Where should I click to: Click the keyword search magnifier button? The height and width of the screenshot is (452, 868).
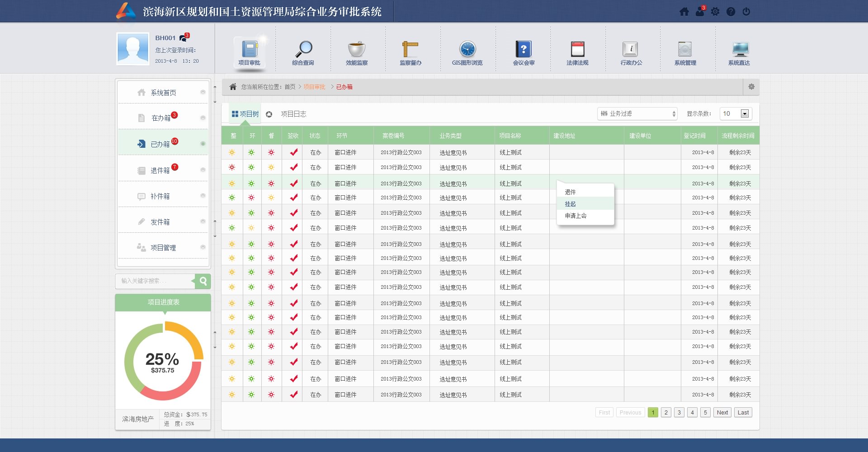[x=203, y=281]
